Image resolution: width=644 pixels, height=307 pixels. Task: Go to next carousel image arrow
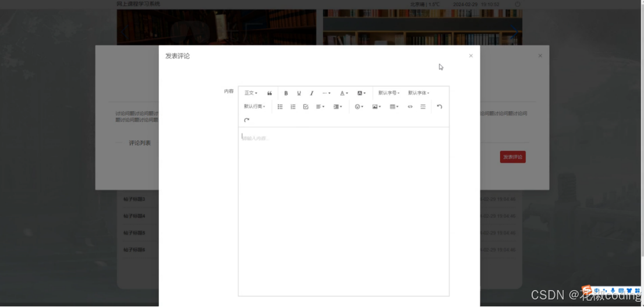coord(514,31)
